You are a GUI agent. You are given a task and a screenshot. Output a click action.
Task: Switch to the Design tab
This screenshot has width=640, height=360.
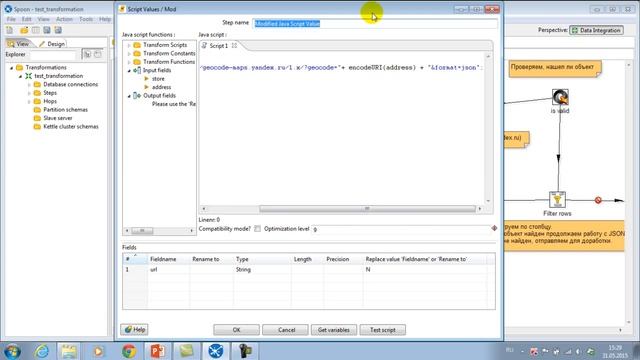(52, 44)
